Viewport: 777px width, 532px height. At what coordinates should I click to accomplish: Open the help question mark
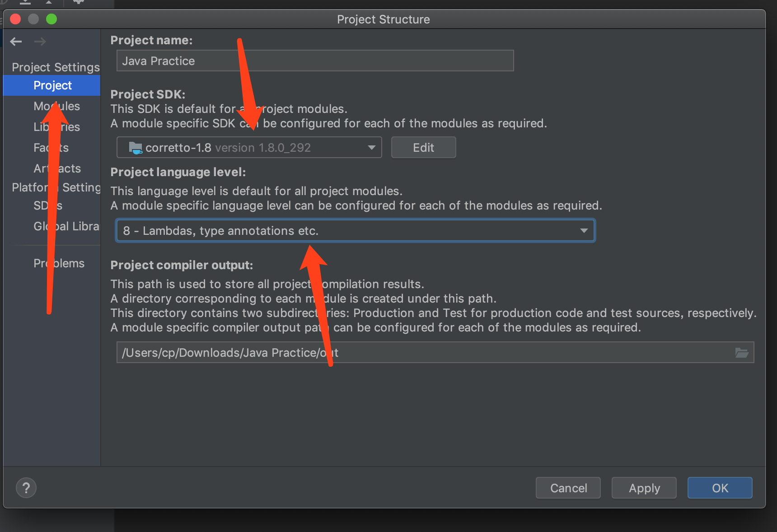pos(26,488)
